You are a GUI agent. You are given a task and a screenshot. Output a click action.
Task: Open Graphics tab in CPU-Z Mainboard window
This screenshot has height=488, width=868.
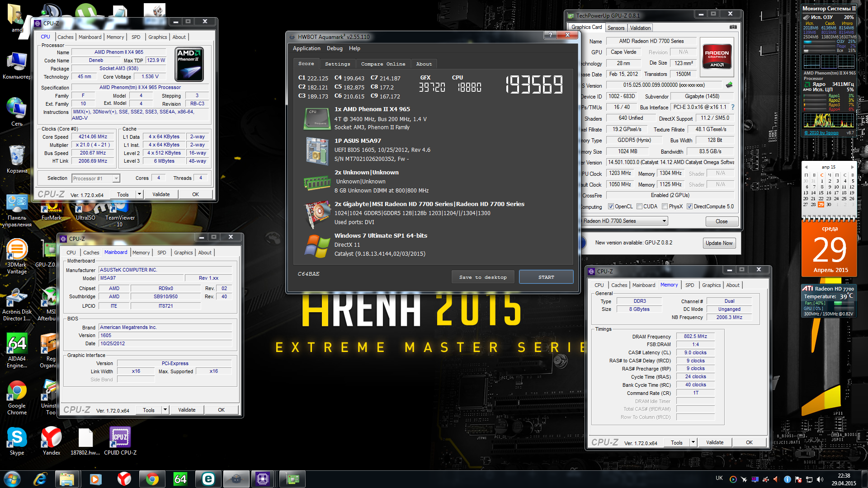[183, 253]
